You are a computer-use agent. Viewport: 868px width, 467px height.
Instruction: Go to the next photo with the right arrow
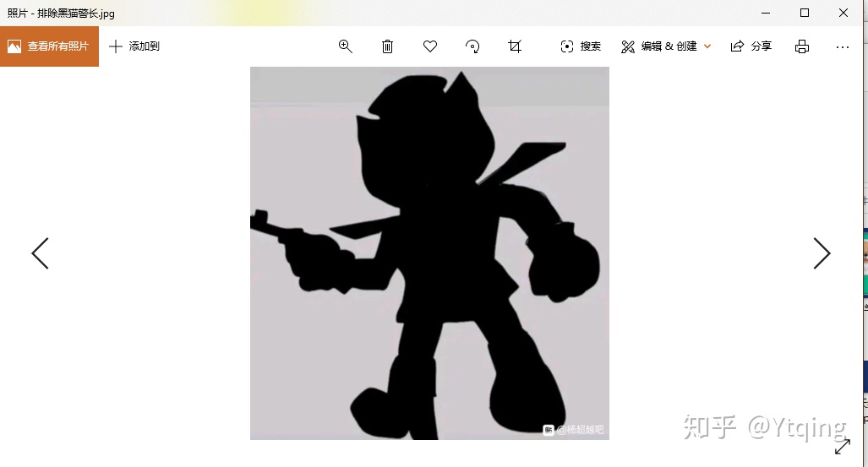tap(822, 253)
